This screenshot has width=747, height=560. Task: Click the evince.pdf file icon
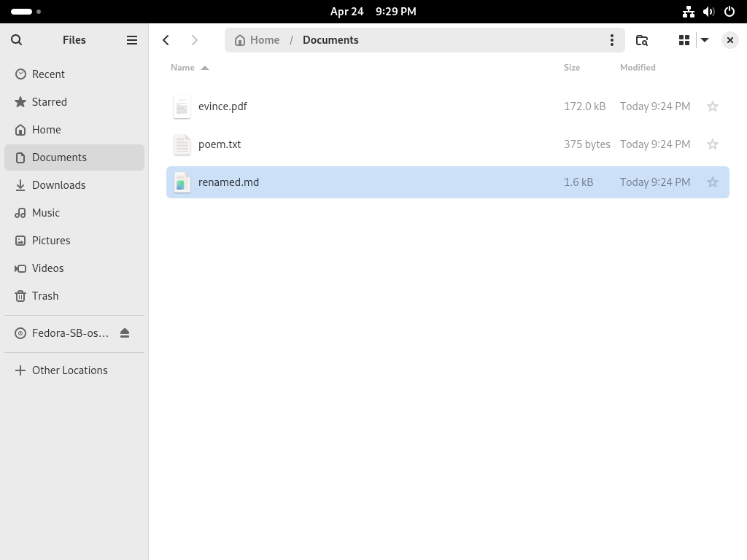click(x=182, y=106)
